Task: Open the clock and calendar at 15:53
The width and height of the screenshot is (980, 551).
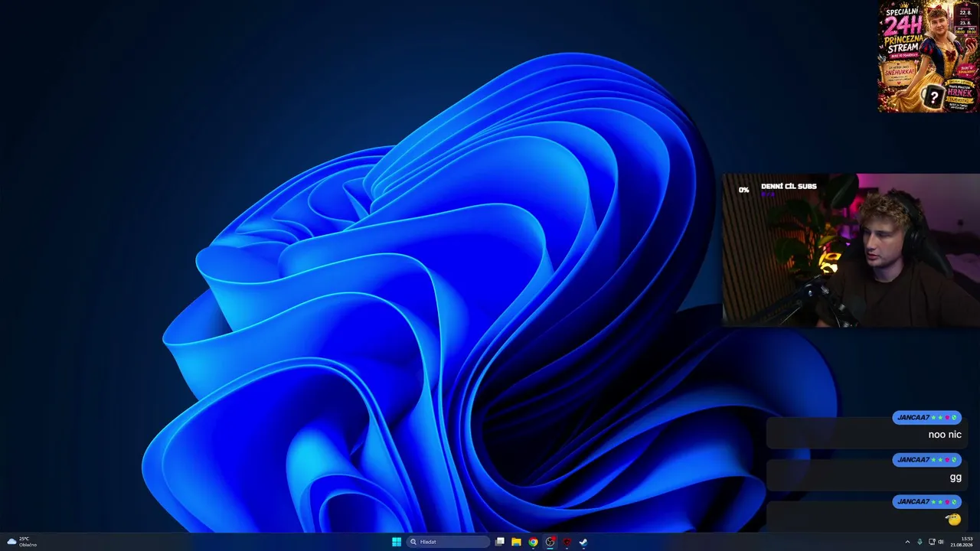Action: 962,542
